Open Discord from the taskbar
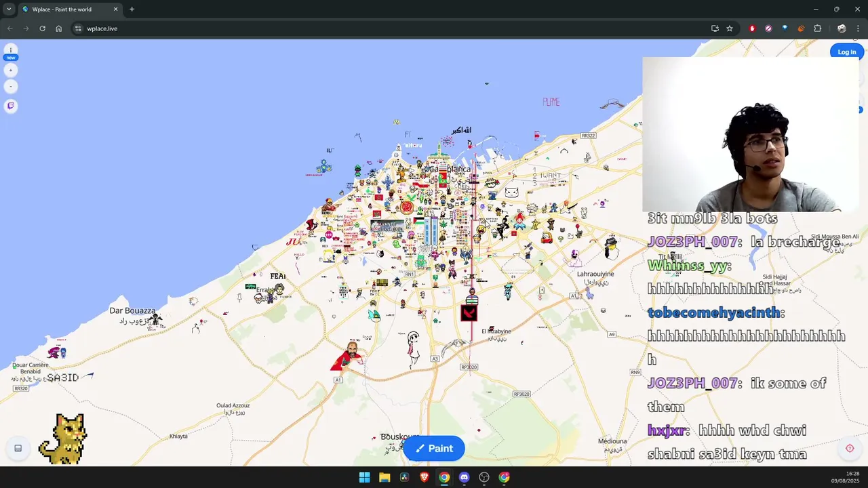 click(x=464, y=477)
